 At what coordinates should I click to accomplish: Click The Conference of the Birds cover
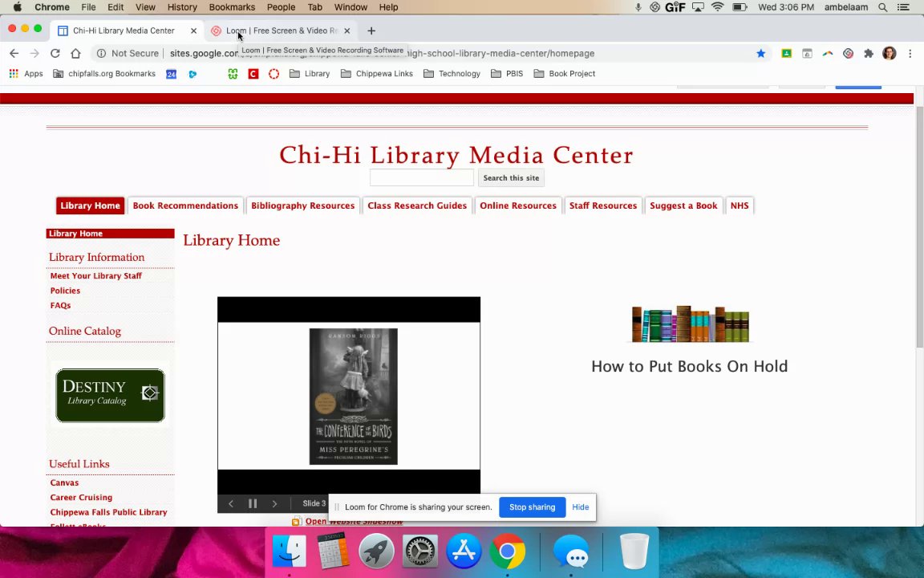pyautogui.click(x=354, y=397)
